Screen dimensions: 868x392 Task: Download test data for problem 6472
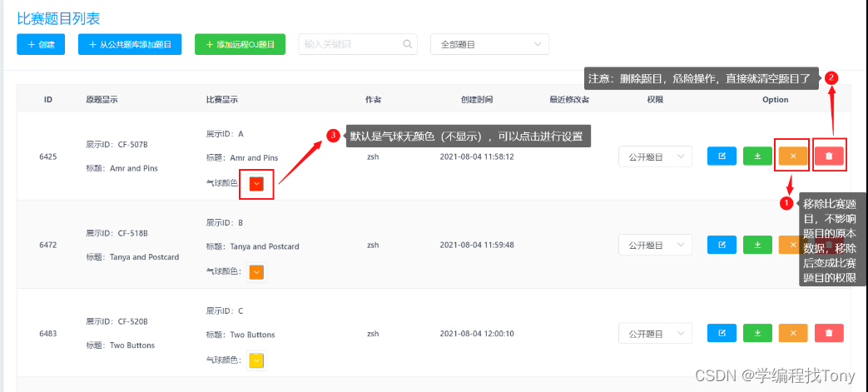(x=758, y=245)
